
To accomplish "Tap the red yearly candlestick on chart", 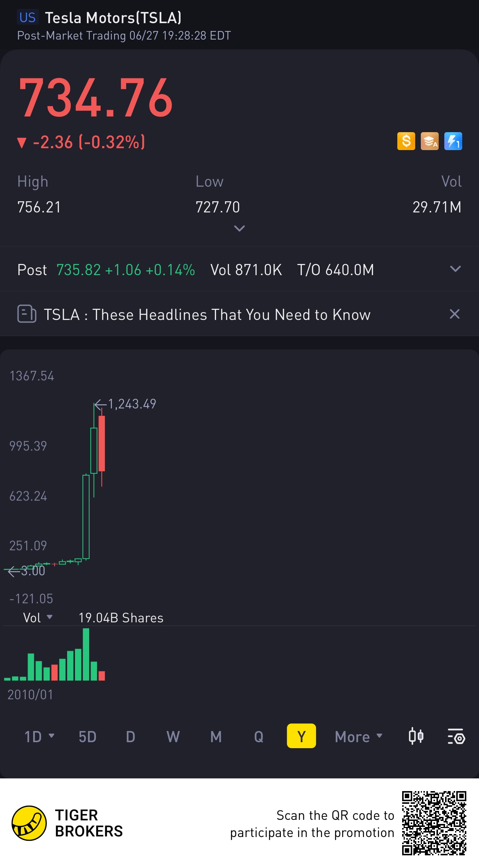I will 101,444.
